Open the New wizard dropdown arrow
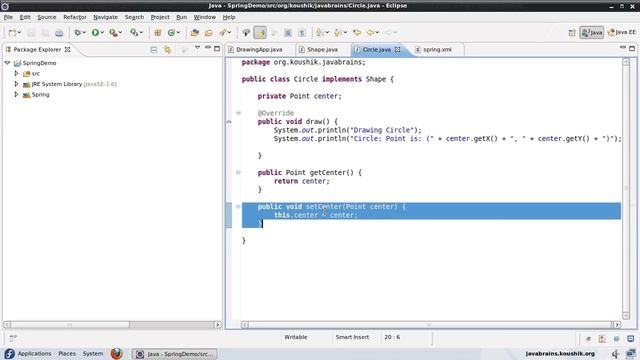Screen dimensions: 640x360 [19, 33]
